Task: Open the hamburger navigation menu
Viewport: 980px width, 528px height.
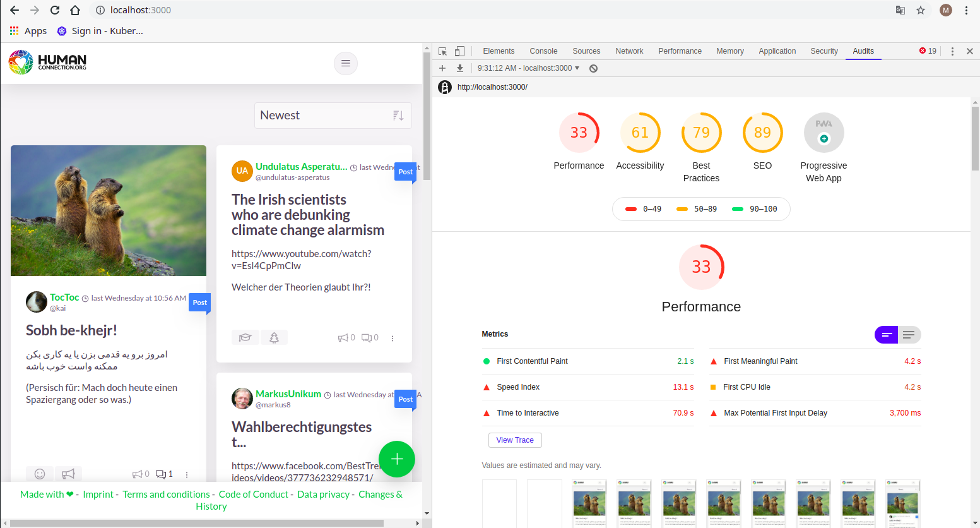Action: pos(346,63)
